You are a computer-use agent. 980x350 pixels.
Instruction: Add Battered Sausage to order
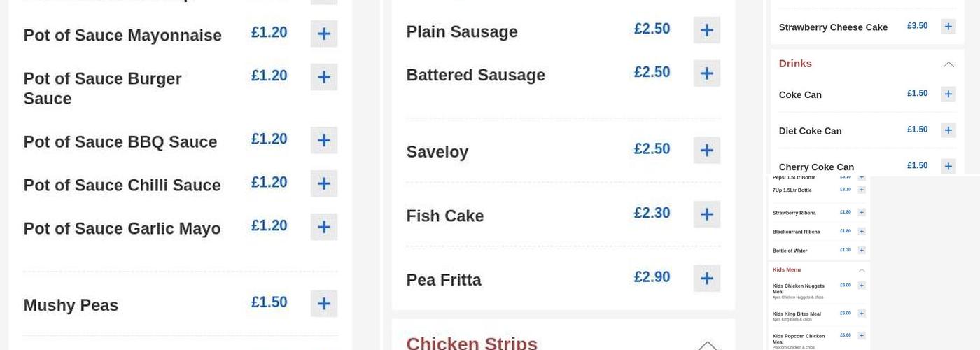(706, 73)
